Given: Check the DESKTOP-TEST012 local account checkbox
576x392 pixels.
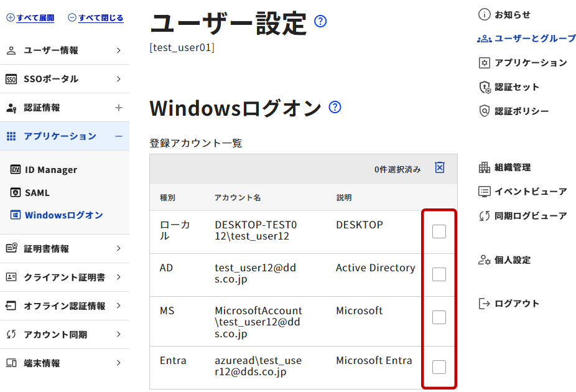Looking at the screenshot, I should coord(439,231).
